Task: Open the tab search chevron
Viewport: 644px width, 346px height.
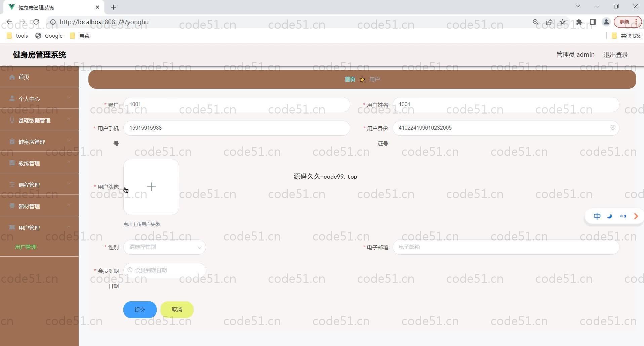Action: point(578,6)
